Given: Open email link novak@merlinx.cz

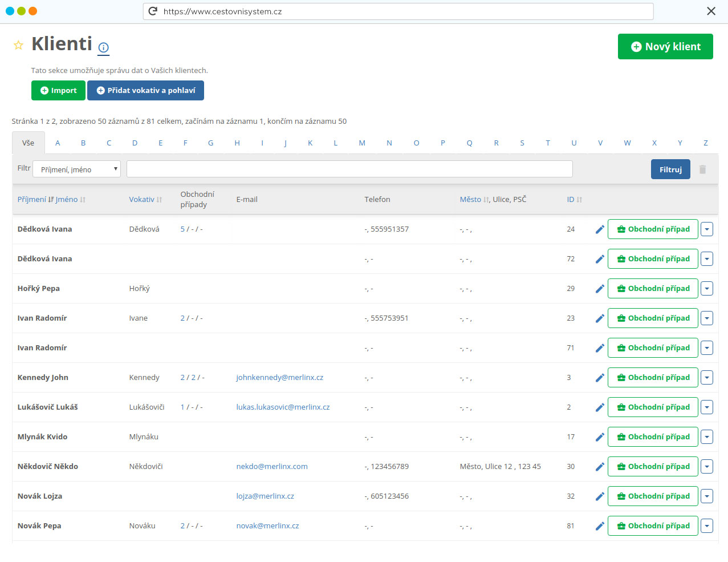Looking at the screenshot, I should (268, 526).
